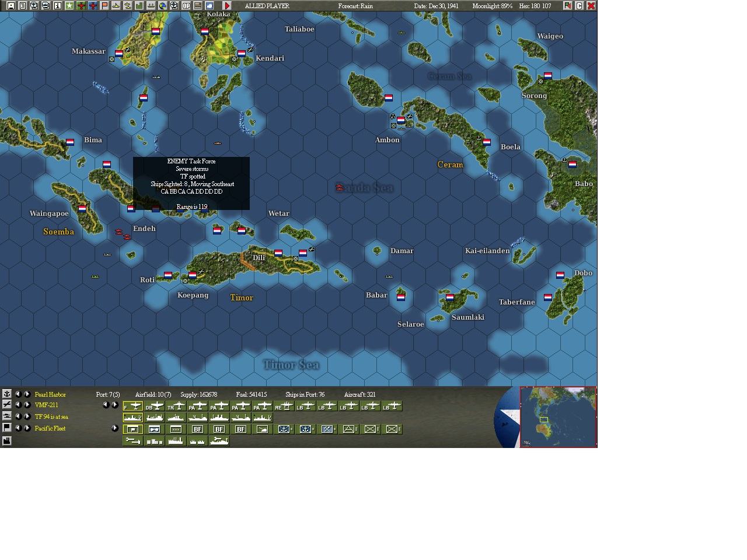
Task: Click 'TF 94 is at sea' label
Action: (51, 417)
